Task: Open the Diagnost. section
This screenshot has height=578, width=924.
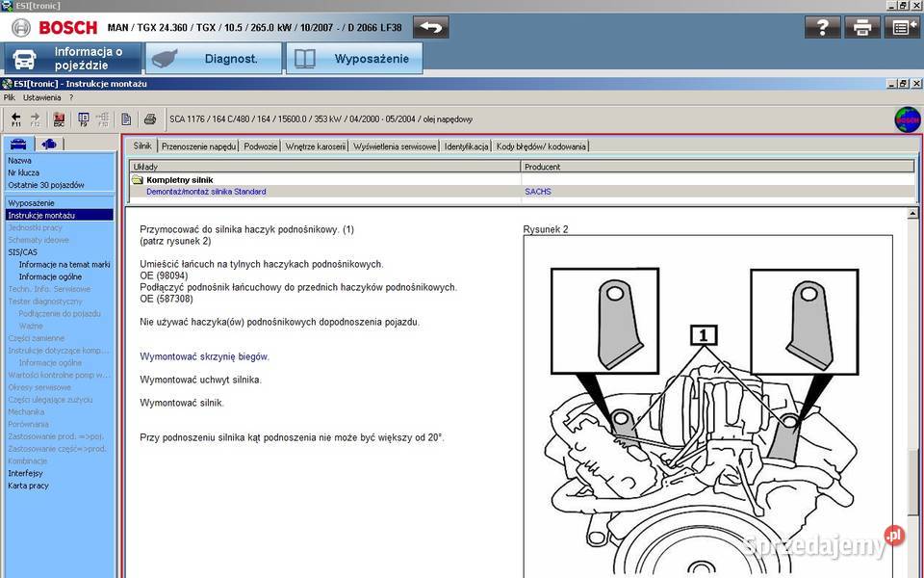Action: (x=214, y=59)
